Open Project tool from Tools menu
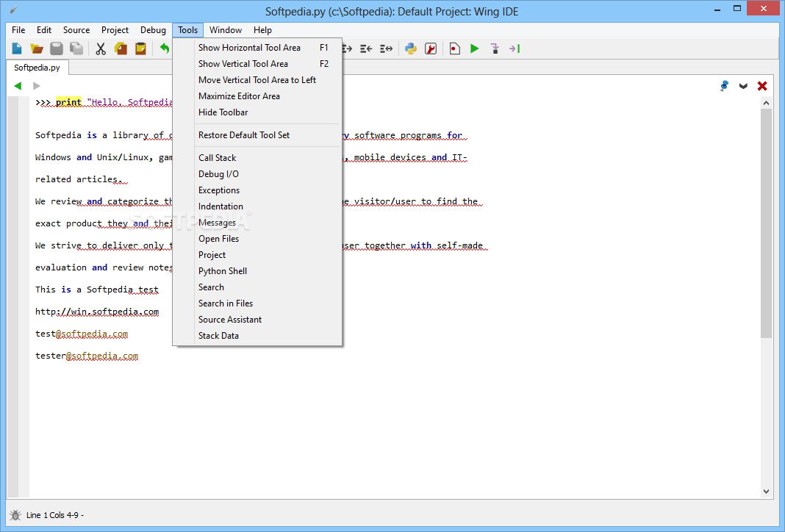The height and width of the screenshot is (532, 785). click(x=257, y=255)
